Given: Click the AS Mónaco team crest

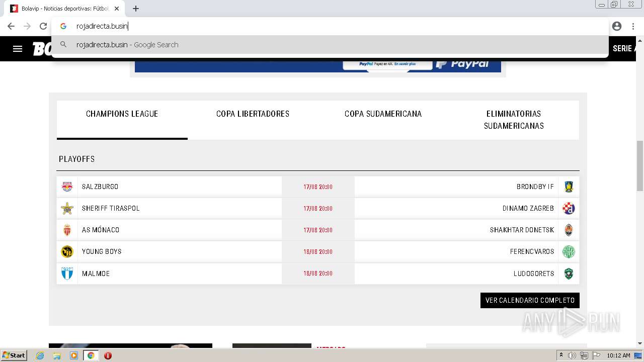Looking at the screenshot, I should [x=67, y=230].
